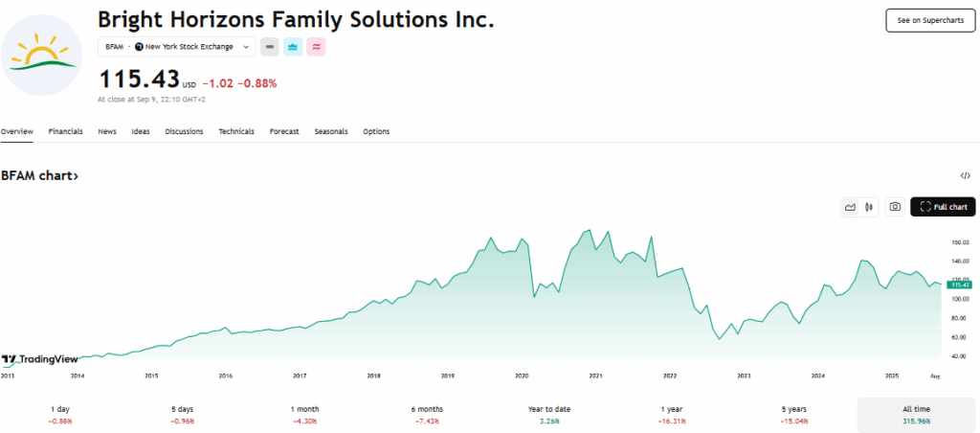Select the 5 years range
Viewport: 980px width, 433px height.
pyautogui.click(x=793, y=415)
